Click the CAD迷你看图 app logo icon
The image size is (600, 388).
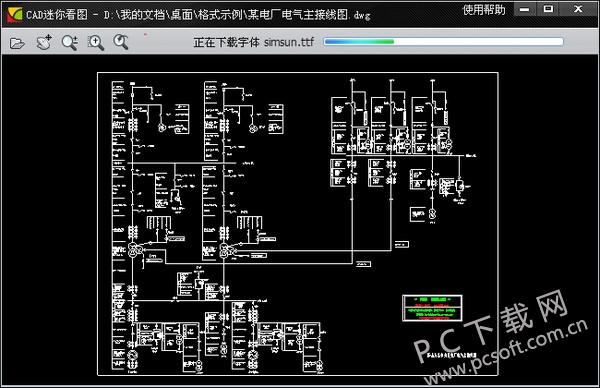[15, 15]
